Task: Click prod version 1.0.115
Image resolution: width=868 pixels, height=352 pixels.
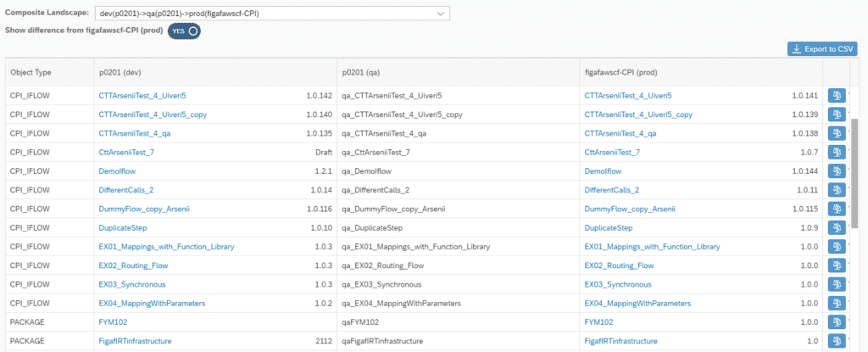Action: coord(805,209)
